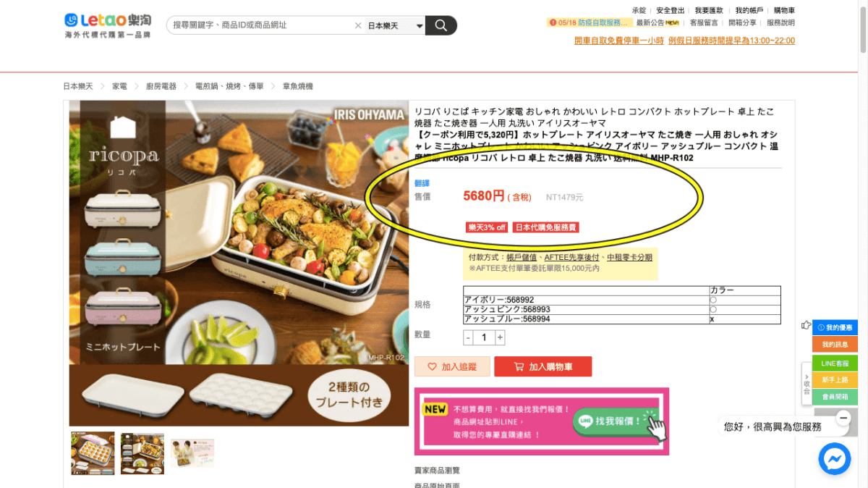Click the Letao logo
This screenshot has height=488, width=868.
pyautogui.click(x=106, y=25)
